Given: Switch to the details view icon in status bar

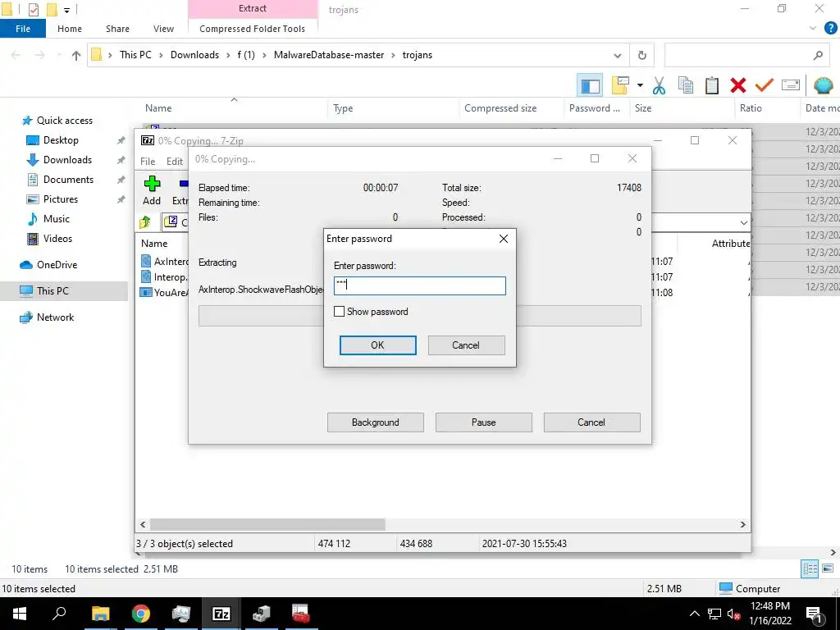Looking at the screenshot, I should tap(810, 569).
